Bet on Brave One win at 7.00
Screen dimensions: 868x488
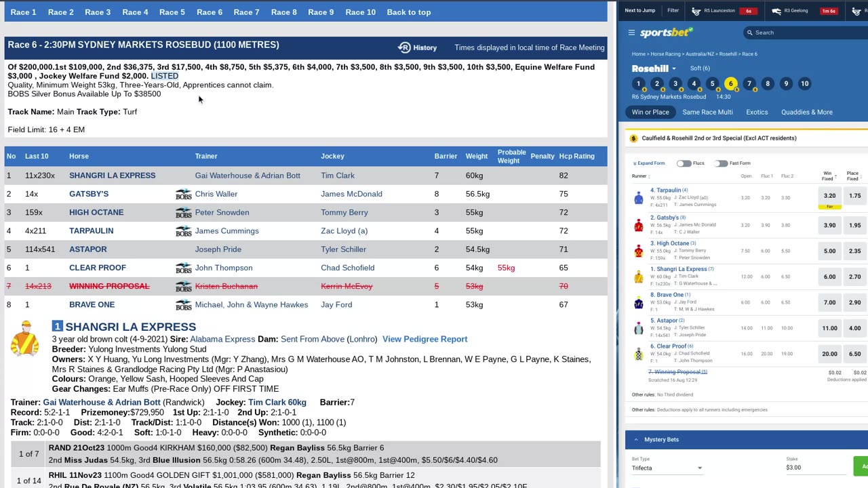829,302
